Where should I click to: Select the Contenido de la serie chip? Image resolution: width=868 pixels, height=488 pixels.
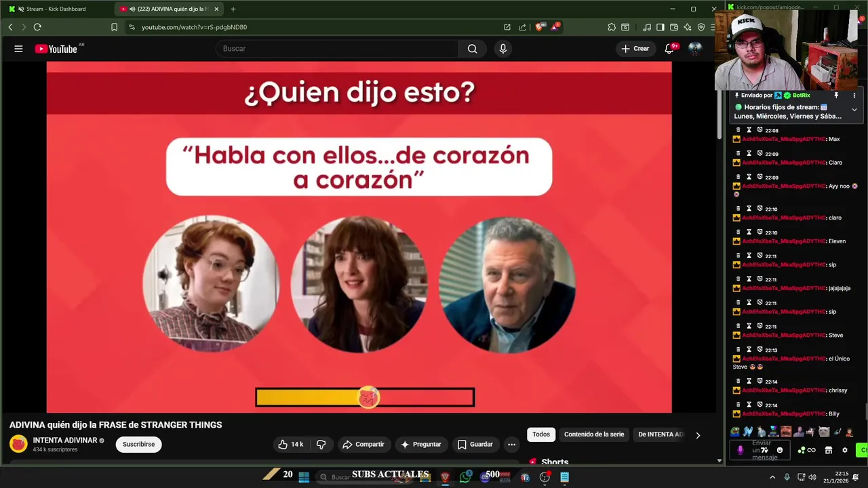tap(594, 434)
